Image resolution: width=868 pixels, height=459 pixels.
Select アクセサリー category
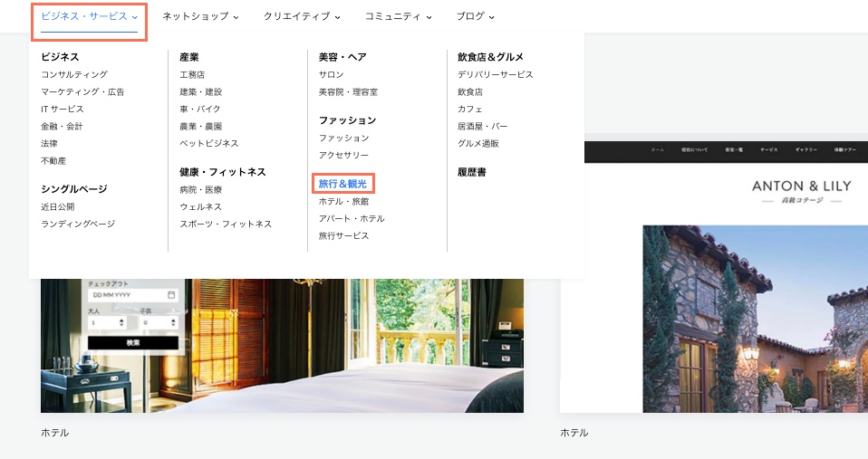(343, 155)
